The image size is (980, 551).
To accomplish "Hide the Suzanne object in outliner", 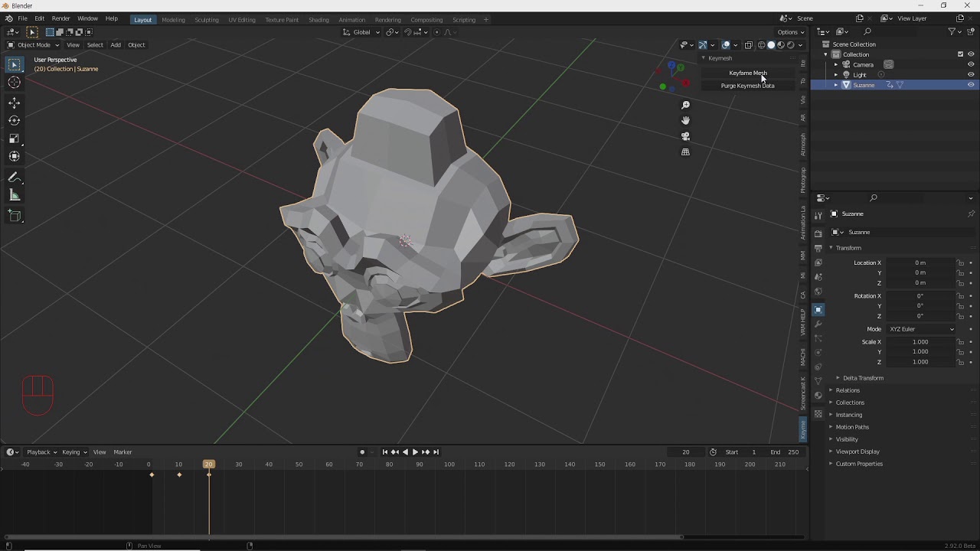I will click(971, 85).
